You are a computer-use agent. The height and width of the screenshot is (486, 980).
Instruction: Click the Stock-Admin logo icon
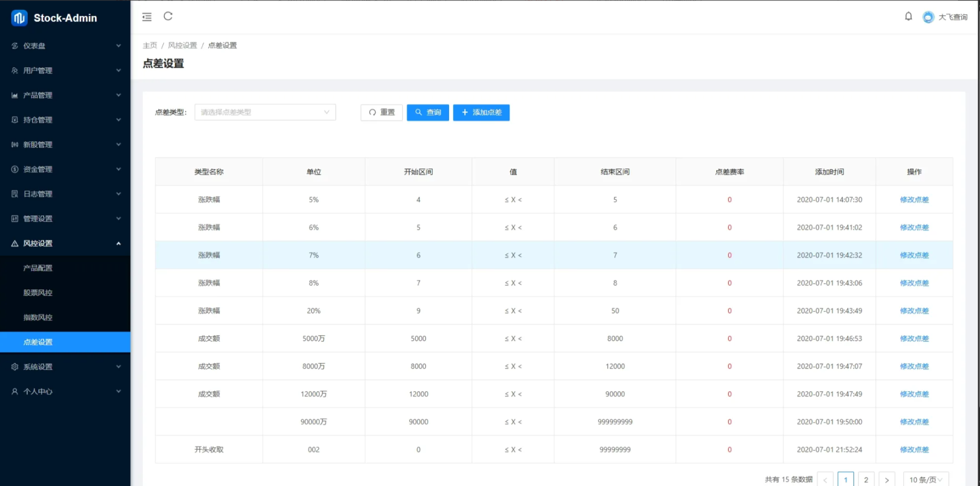(x=19, y=18)
